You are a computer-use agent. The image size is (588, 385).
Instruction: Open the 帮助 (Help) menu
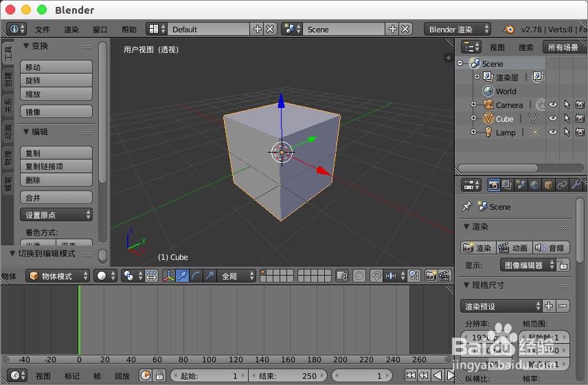tap(129, 30)
